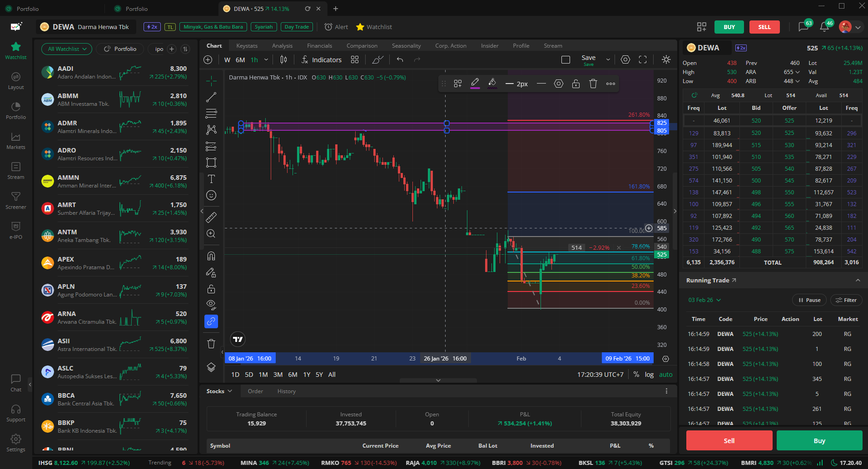Select the trend line drawing tool
The width and height of the screenshot is (868, 469).
211,97
